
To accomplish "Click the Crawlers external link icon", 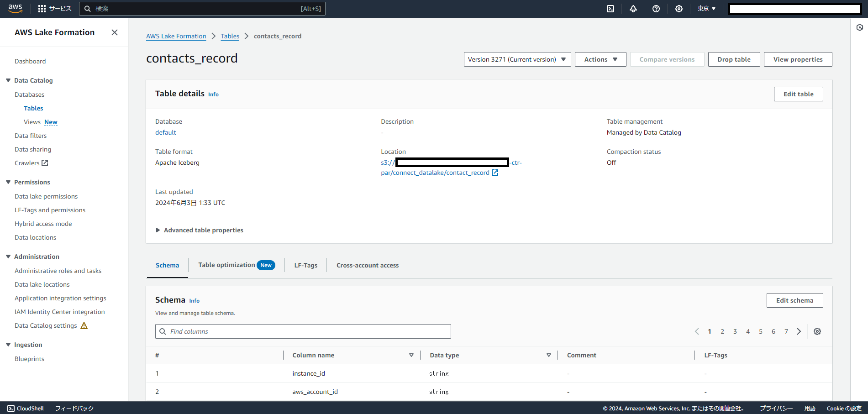I will tap(45, 163).
